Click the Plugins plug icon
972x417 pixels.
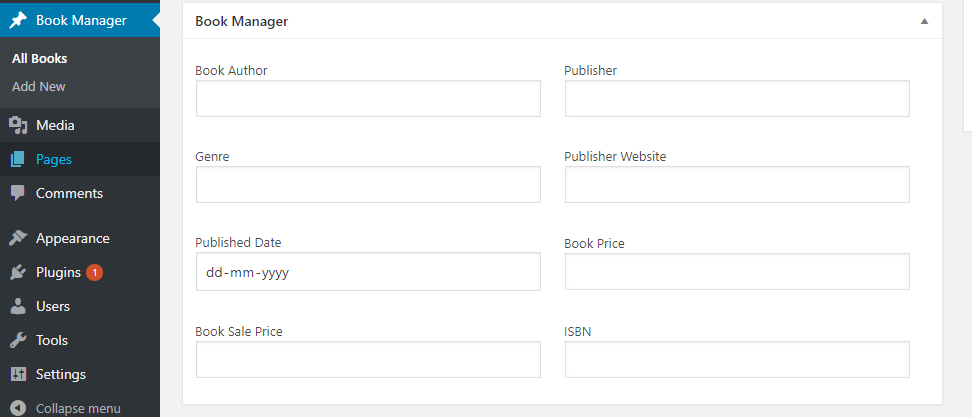[x=19, y=273]
